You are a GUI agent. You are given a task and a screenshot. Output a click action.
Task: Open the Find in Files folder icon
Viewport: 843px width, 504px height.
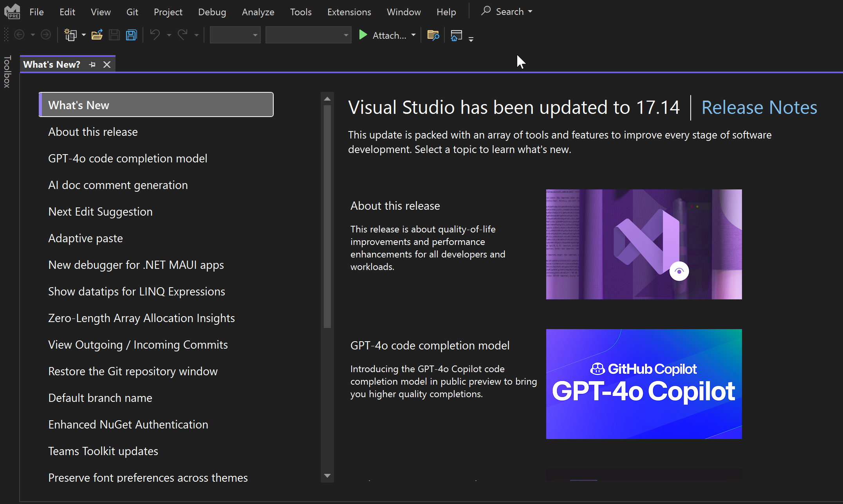433,35
